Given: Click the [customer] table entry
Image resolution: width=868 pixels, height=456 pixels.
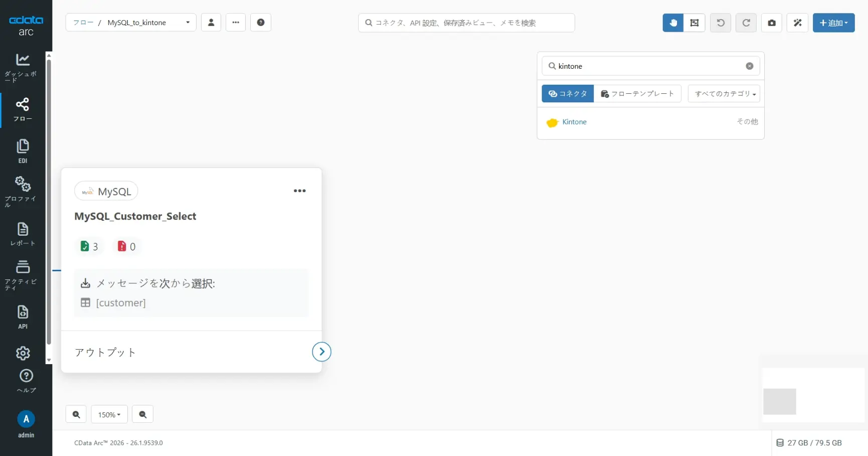Looking at the screenshot, I should [x=121, y=303].
